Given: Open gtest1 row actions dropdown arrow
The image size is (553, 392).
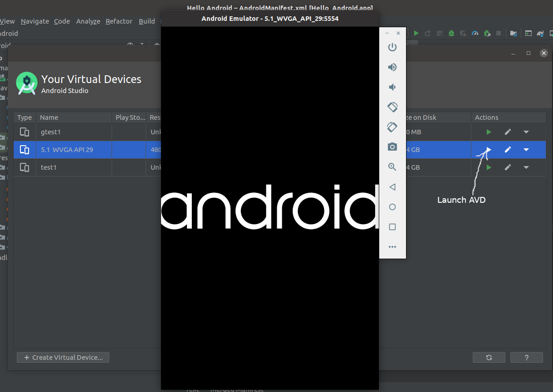Looking at the screenshot, I should coord(526,132).
